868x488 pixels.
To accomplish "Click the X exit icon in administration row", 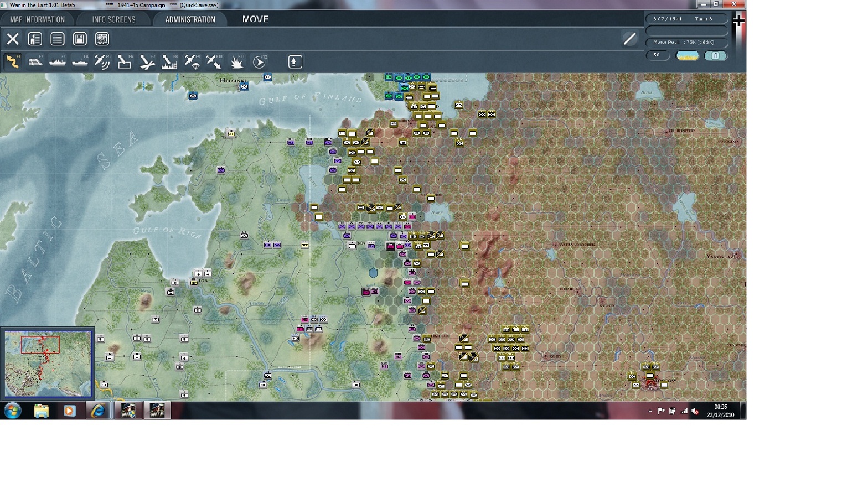I will [x=13, y=39].
